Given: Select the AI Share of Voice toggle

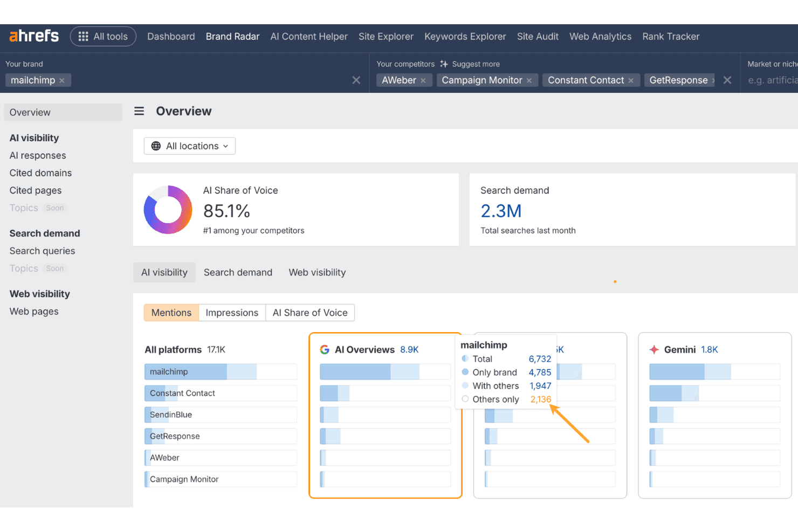Looking at the screenshot, I should [310, 313].
